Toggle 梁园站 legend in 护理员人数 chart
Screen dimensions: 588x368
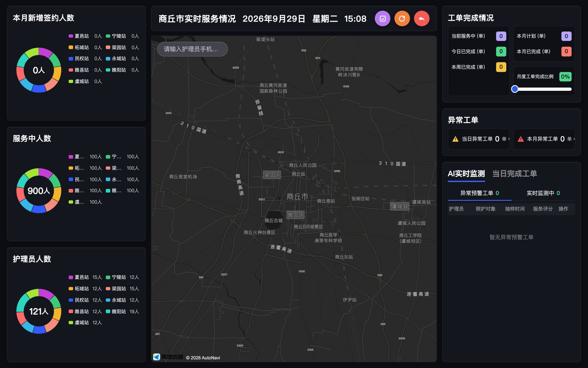116,289
